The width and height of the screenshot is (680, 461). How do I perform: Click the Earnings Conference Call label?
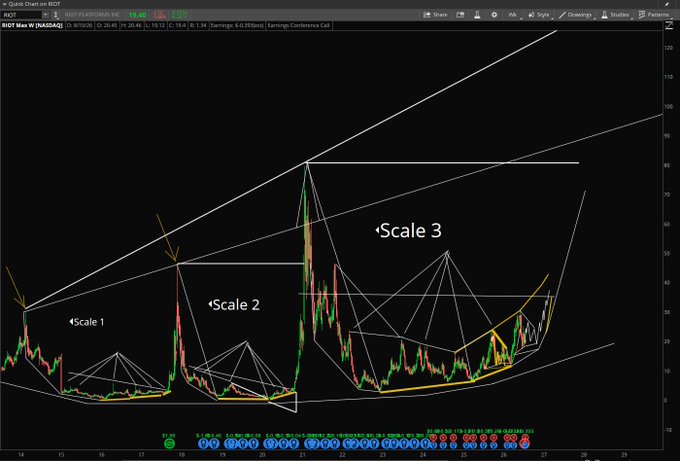tap(299, 26)
